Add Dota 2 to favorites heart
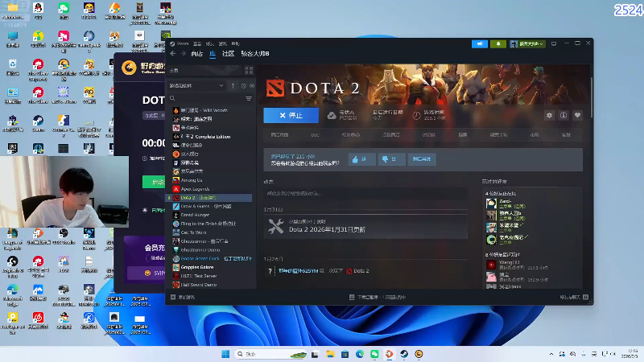This screenshot has height=362, width=644. tap(577, 115)
